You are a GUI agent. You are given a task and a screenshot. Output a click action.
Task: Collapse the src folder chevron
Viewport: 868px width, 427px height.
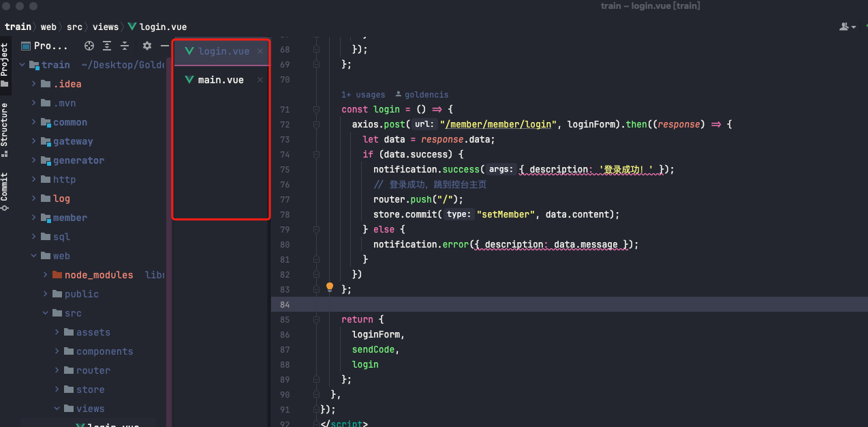pos(46,313)
